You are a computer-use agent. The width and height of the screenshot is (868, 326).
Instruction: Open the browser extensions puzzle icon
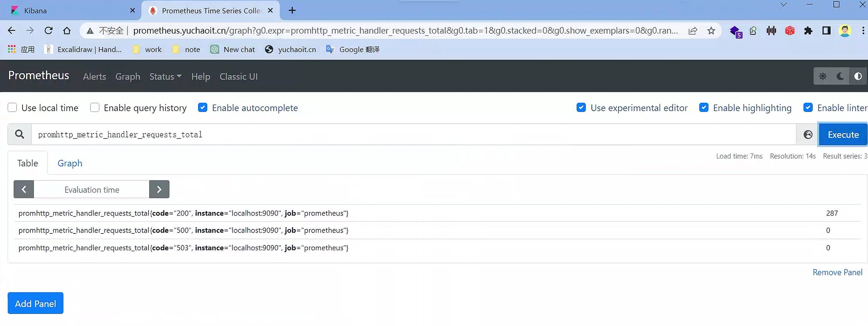point(808,31)
